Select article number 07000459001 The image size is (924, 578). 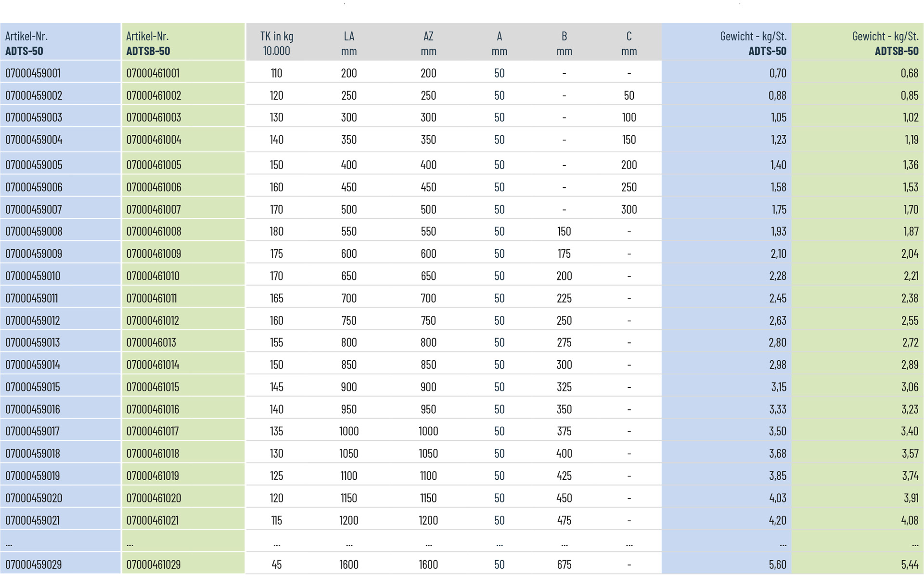click(33, 73)
